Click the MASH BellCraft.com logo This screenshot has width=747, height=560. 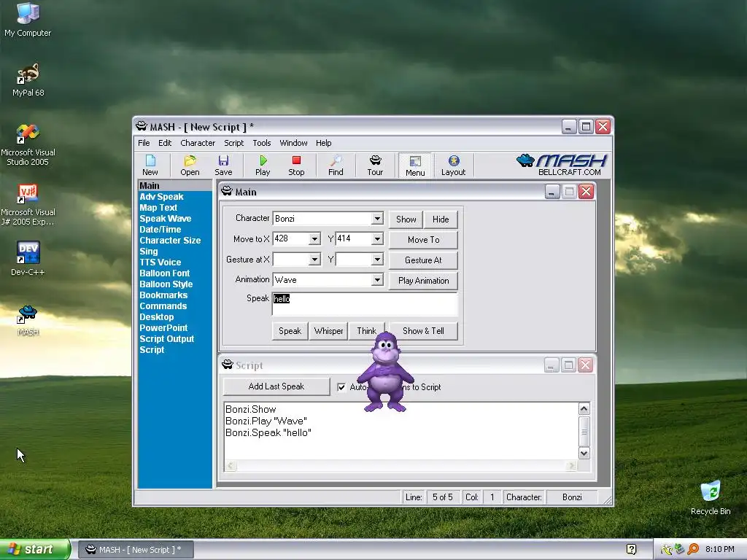562,166
